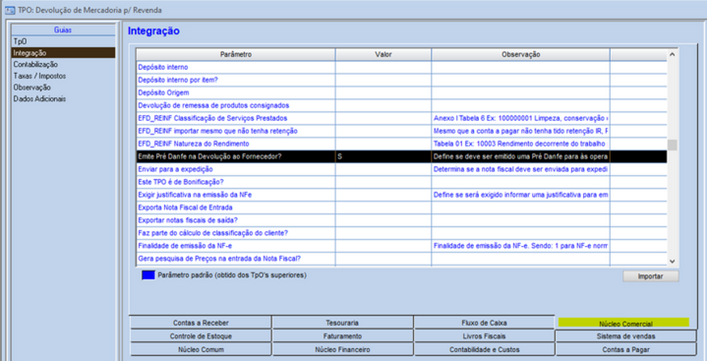707x361 pixels.
Task: Select Exigir justificativa na emissão da NFe
Action: pos(401,195)
